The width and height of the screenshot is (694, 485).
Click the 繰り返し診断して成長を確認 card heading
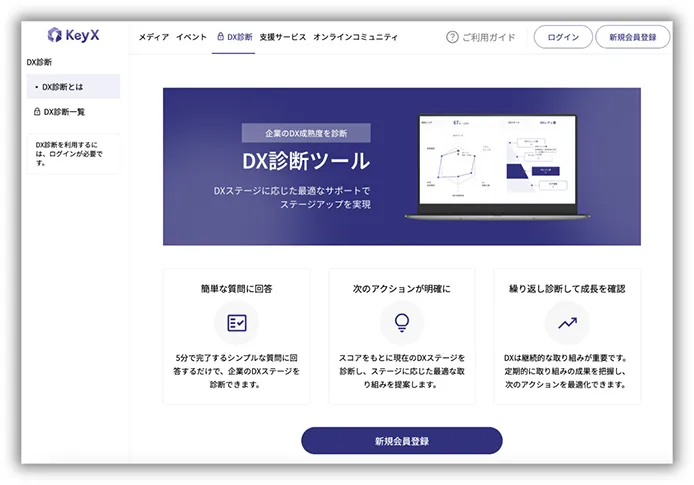point(567,289)
